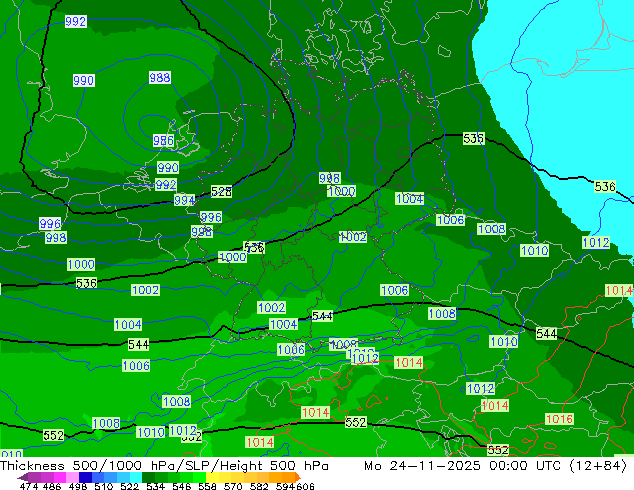Click the orange arrow tip ending the legend
The width and height of the screenshot is (634, 490).
298,477
